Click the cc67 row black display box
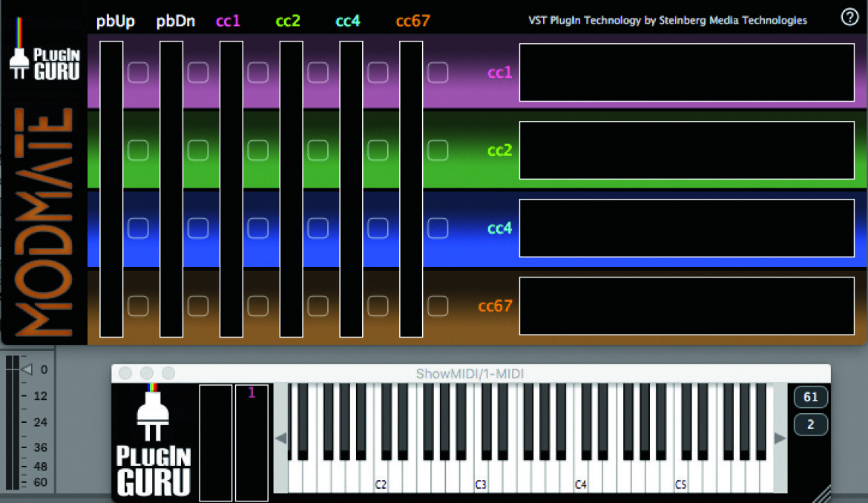 pos(686,306)
